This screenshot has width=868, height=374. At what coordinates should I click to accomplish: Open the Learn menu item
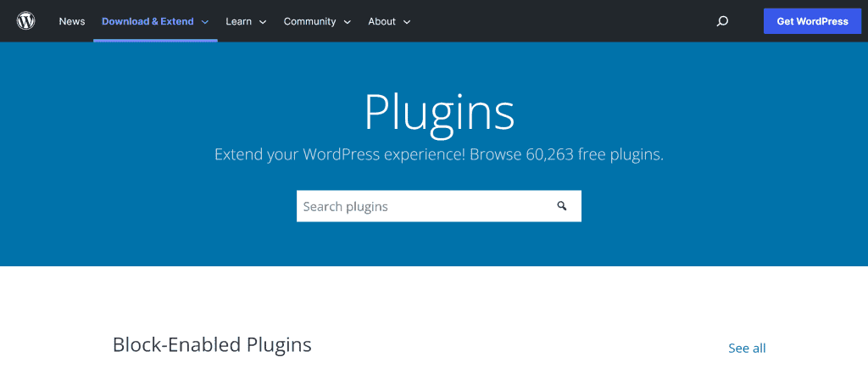coord(238,21)
